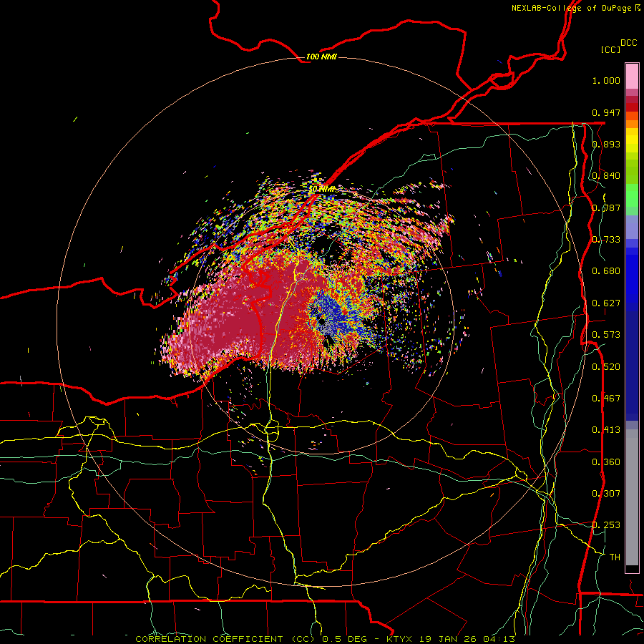The image size is (644, 644).
Task: Pick the bright green segment of the color bar
Action: [x=632, y=195]
